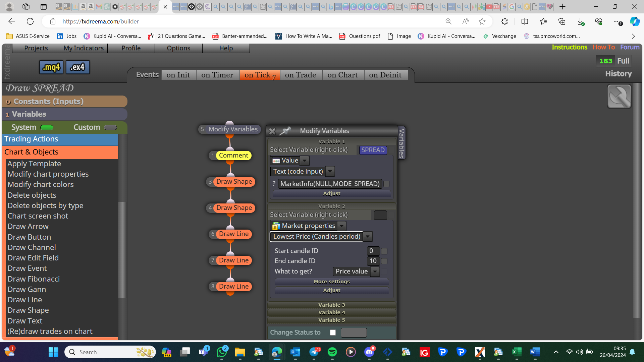Screen dimensions: 644x362
Task: Add page to favorites star
Action: (x=482, y=21)
